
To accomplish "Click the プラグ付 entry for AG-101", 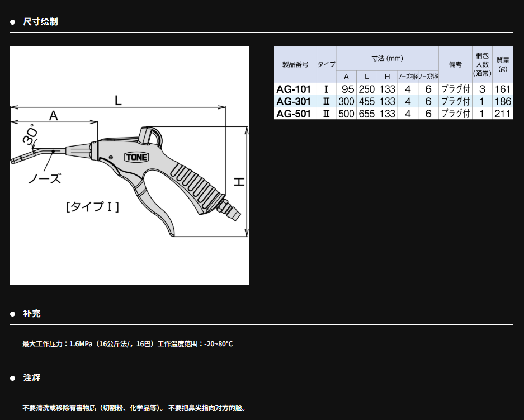I will click(454, 89).
